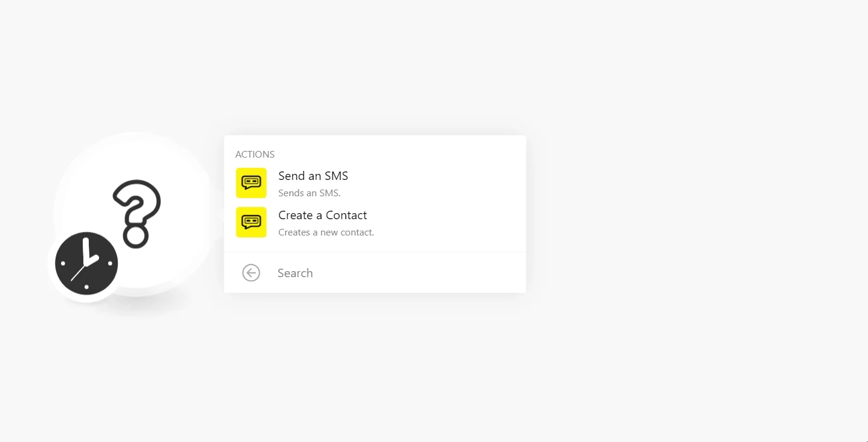Click the yellow Create a Contact icon
Image resolution: width=868 pixels, height=442 pixels.
tap(251, 222)
